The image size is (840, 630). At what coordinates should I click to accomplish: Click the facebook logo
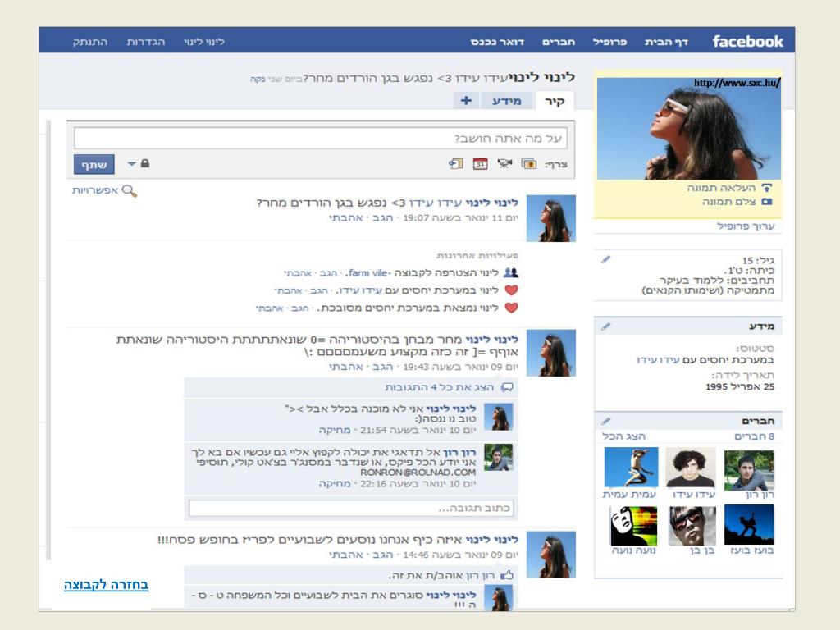pos(747,41)
